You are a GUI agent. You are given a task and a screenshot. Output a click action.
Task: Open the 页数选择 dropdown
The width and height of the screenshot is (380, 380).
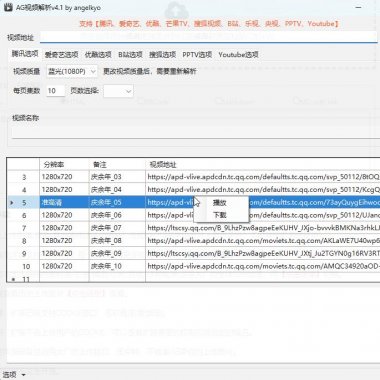118,91
